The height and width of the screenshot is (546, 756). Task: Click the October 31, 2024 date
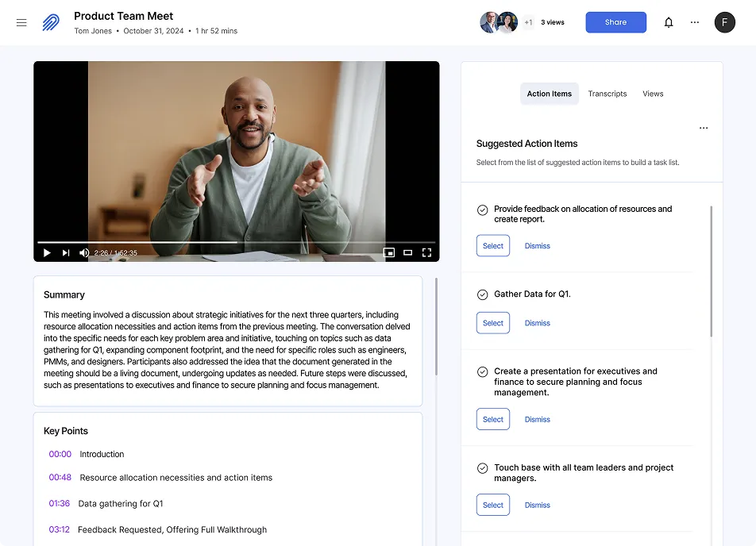(x=153, y=31)
